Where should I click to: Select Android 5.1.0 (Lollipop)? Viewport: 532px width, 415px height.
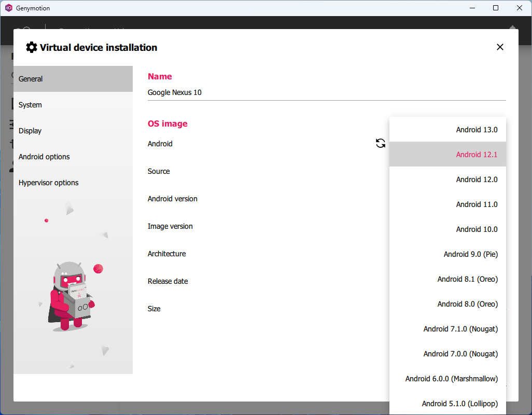click(x=447, y=404)
